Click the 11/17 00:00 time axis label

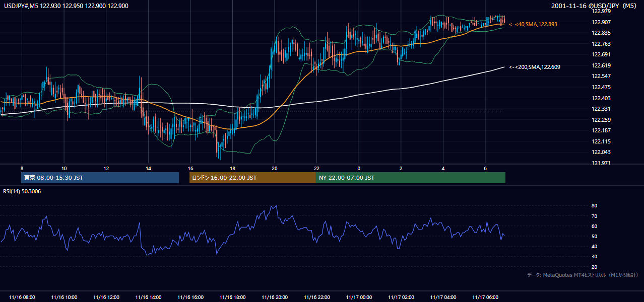359,297
